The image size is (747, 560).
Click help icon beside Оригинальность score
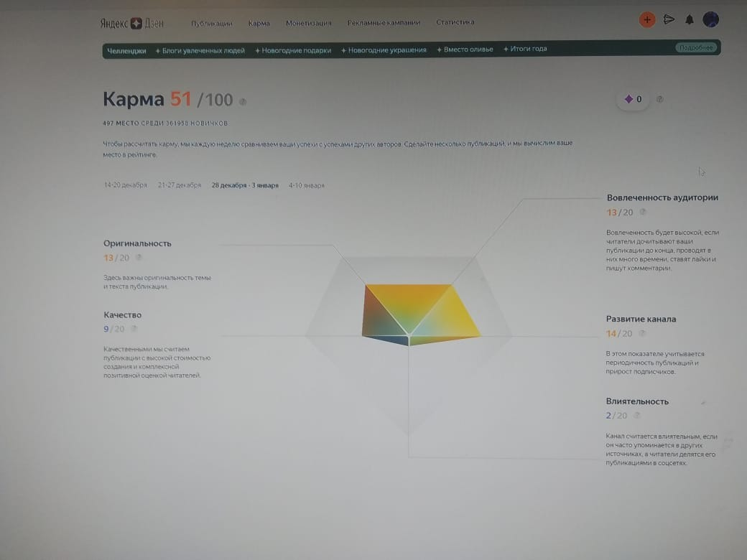point(139,258)
